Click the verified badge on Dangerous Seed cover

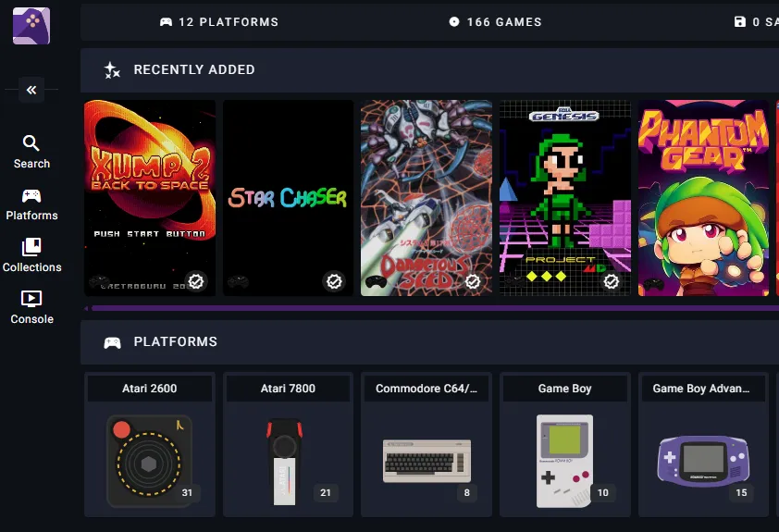click(x=473, y=280)
